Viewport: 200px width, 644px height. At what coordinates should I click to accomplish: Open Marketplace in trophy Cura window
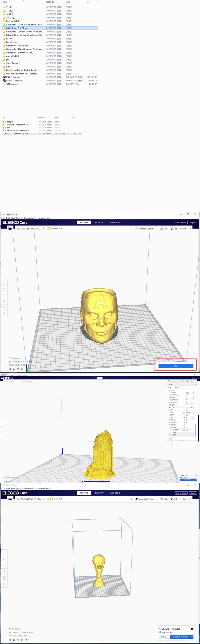click(x=181, y=493)
